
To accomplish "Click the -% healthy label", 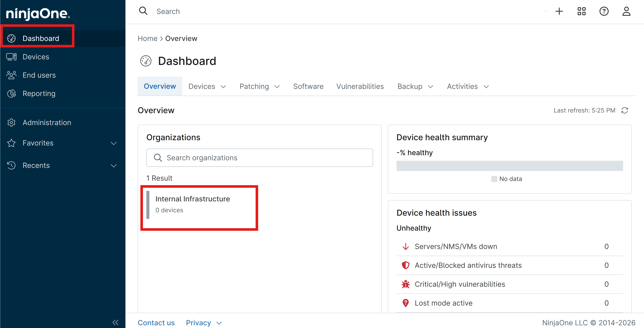I will click(x=415, y=152).
